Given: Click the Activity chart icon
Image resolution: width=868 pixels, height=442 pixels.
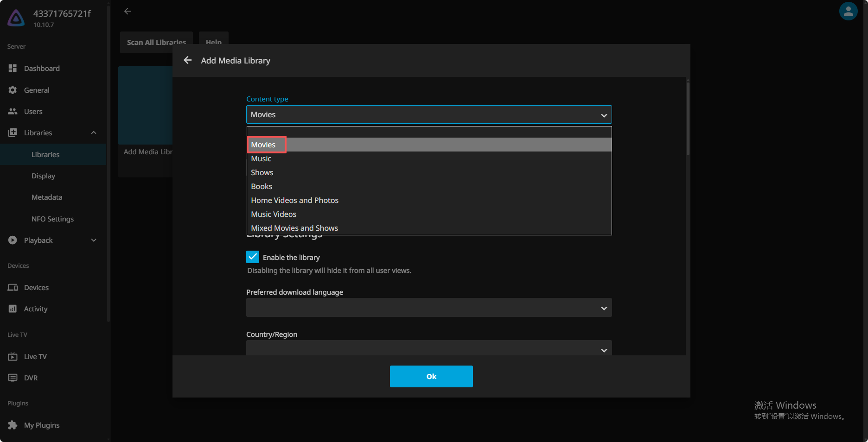Looking at the screenshot, I should coord(13,309).
